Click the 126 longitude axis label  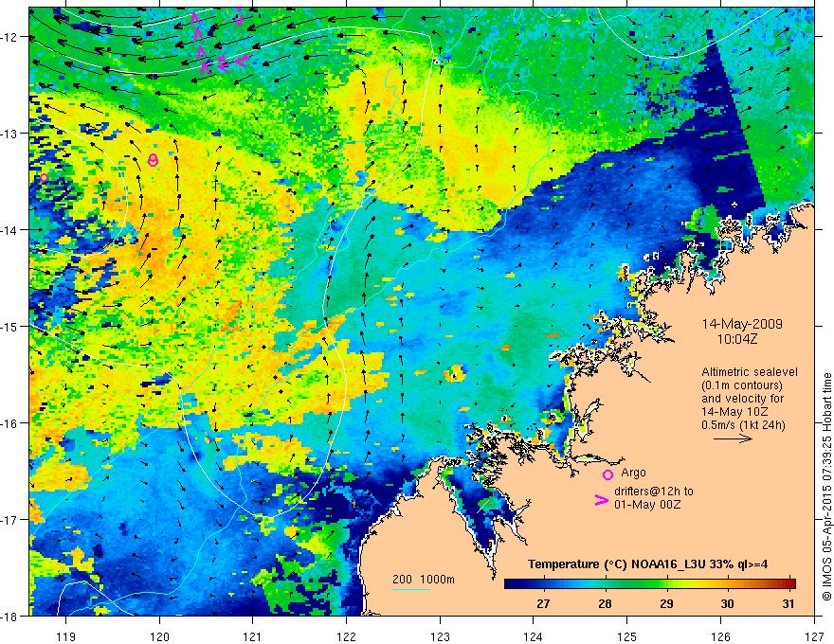[720, 636]
